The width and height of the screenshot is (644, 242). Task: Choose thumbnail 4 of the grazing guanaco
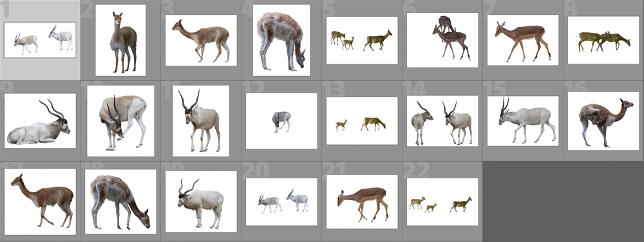pyautogui.click(x=281, y=40)
